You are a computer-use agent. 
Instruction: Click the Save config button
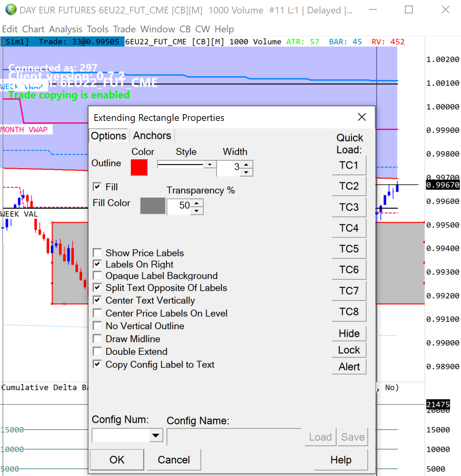pyautogui.click(x=353, y=437)
